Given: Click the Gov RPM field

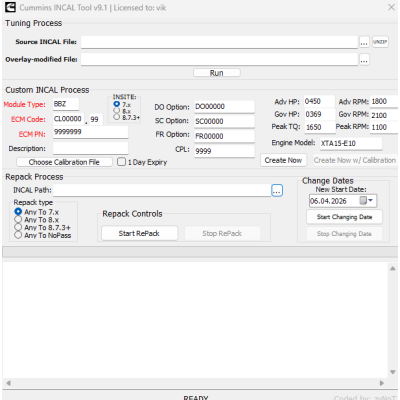Looking at the screenshot, I should point(384,115).
